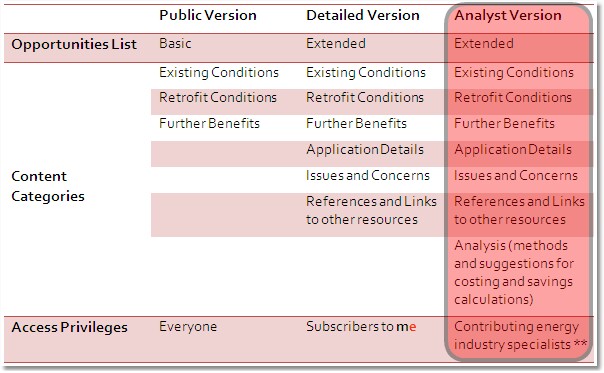Click the Opportunities List row label

(x=74, y=44)
